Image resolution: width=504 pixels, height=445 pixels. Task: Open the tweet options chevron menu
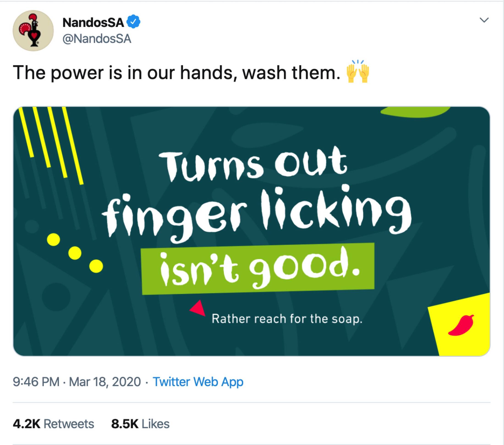(x=484, y=20)
